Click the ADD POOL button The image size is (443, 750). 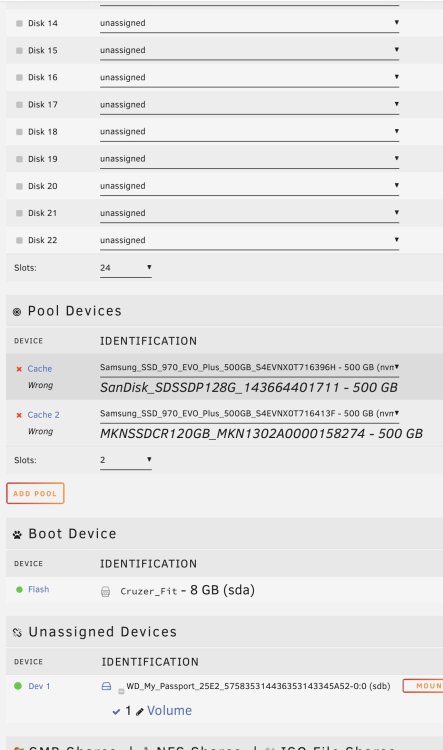(35, 493)
